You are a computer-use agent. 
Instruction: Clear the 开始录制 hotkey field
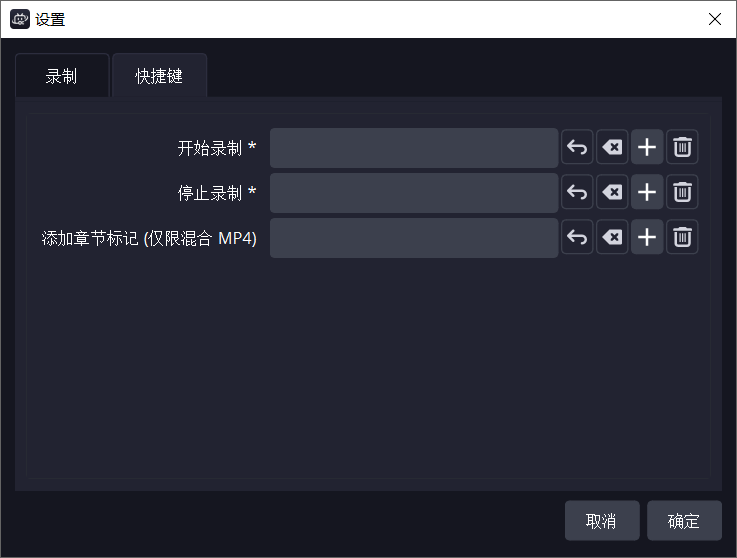(x=612, y=148)
